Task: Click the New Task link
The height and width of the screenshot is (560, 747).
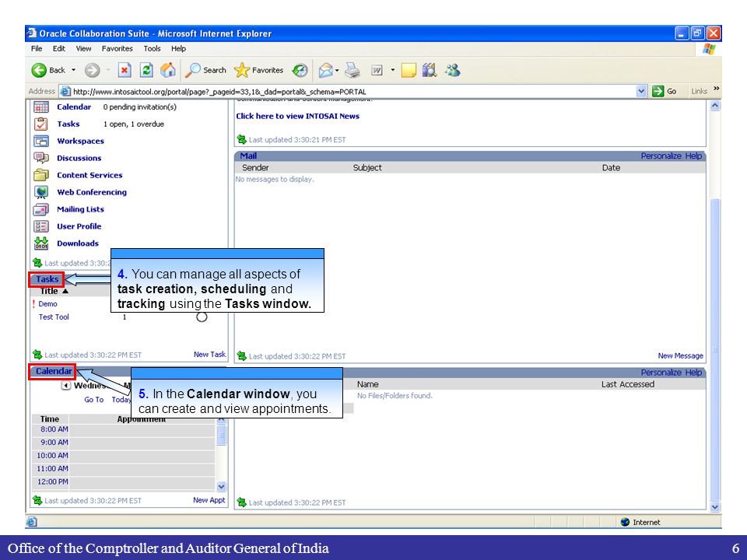Action: pos(209,355)
